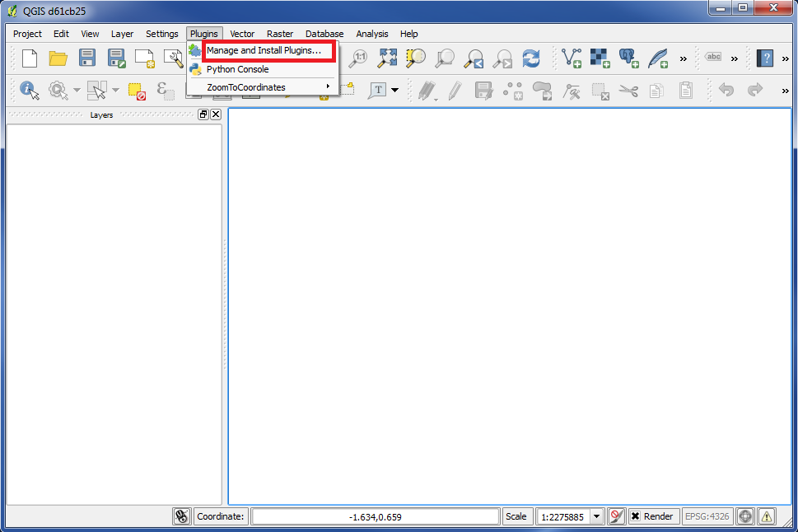Add PostGIS Layer elephant icon
Image resolution: width=798 pixels, height=532 pixels.
point(629,58)
